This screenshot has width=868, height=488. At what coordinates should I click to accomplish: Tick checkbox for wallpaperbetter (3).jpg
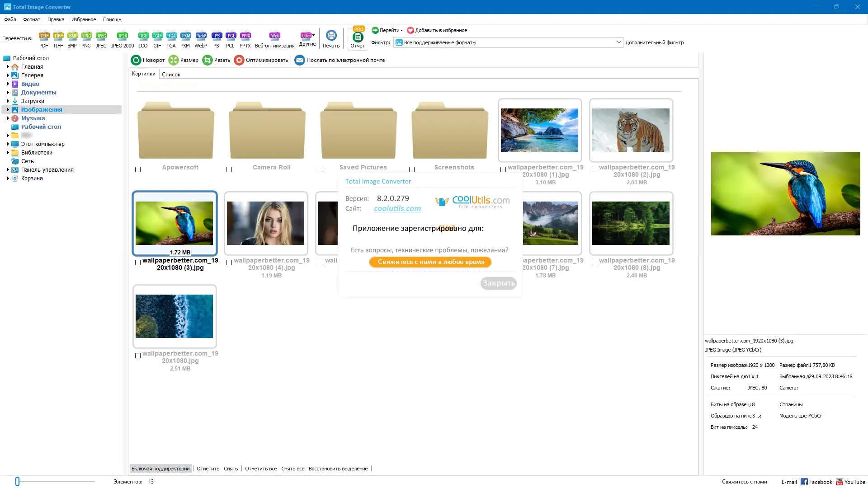(x=138, y=263)
